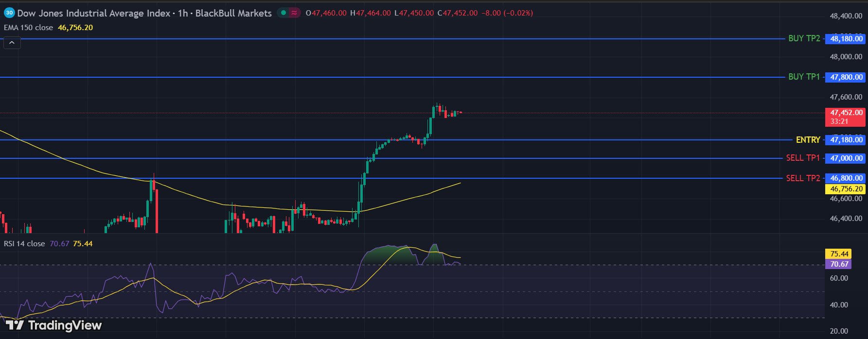Click the yellow EMA 46,756.20 price tag
Image resolution: width=868 pixels, height=339 pixels.
(x=846, y=189)
